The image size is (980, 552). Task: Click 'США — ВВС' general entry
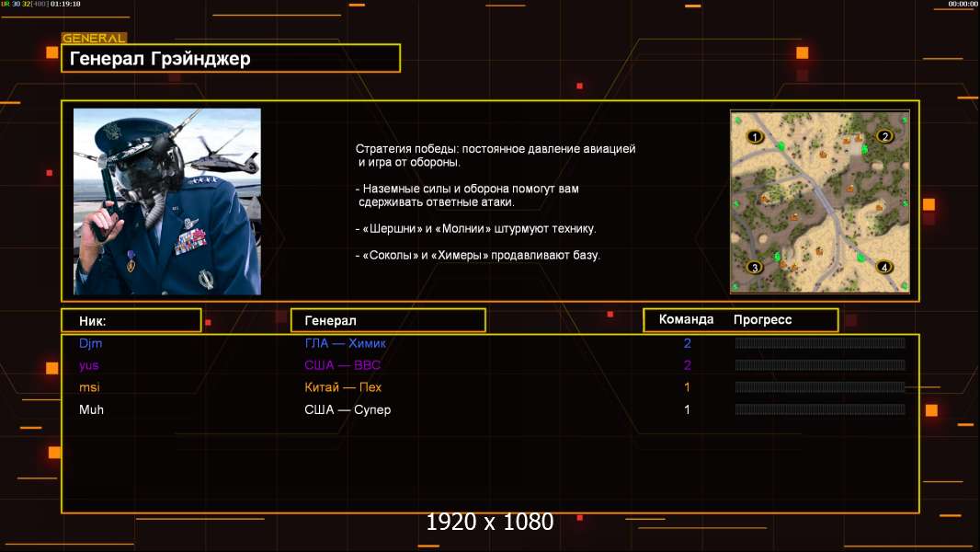pyautogui.click(x=343, y=365)
